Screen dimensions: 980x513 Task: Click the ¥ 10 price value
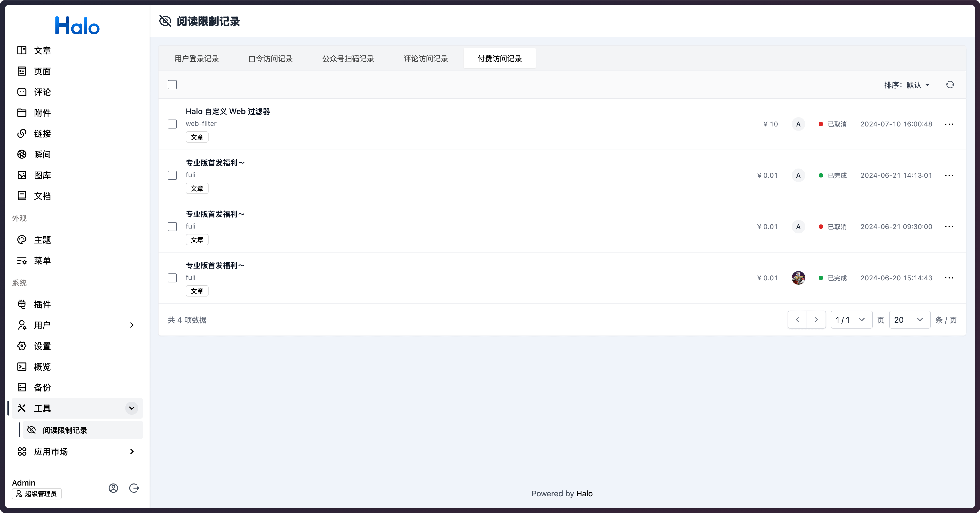770,124
